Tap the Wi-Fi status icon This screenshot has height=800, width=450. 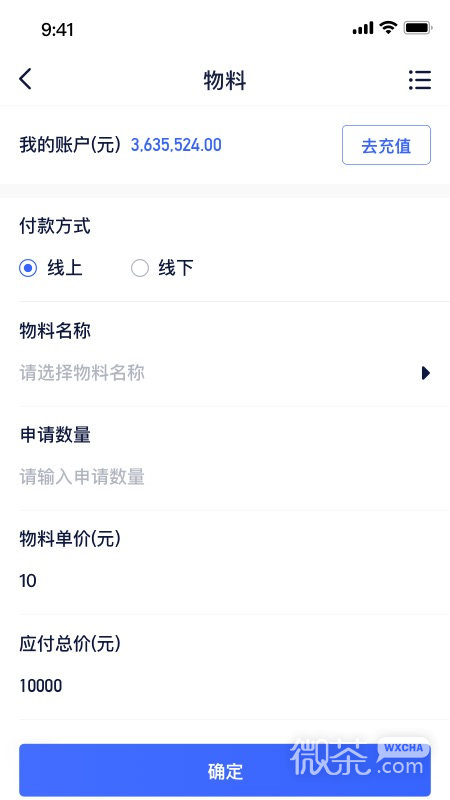(389, 28)
